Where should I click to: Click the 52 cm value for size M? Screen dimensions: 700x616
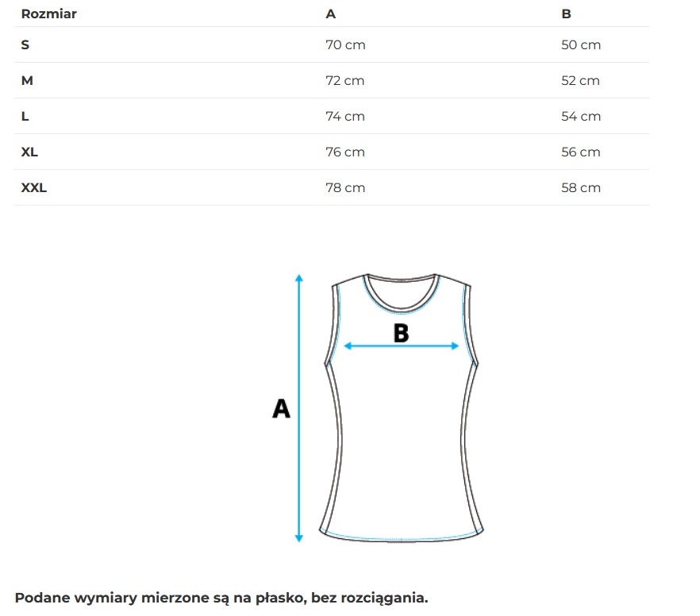coord(580,81)
